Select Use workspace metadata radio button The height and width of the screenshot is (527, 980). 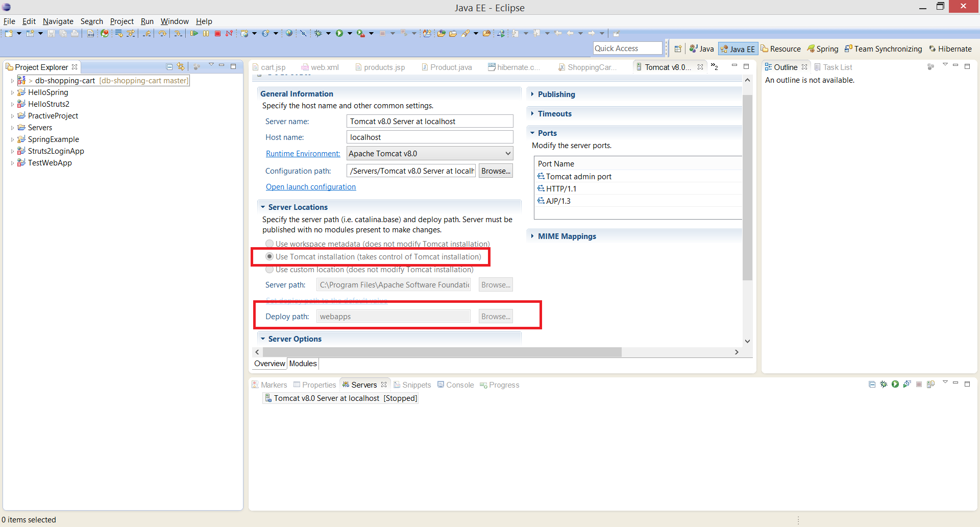[x=269, y=244]
